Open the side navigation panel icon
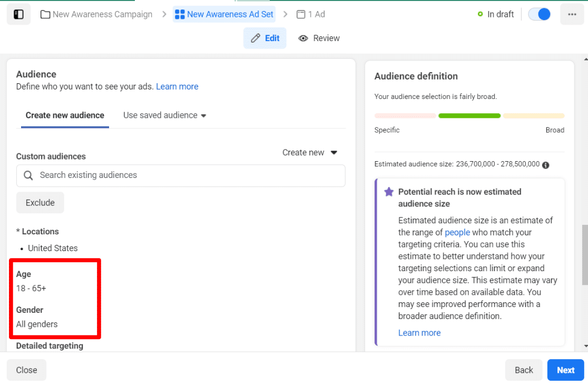The image size is (588, 386). (18, 14)
